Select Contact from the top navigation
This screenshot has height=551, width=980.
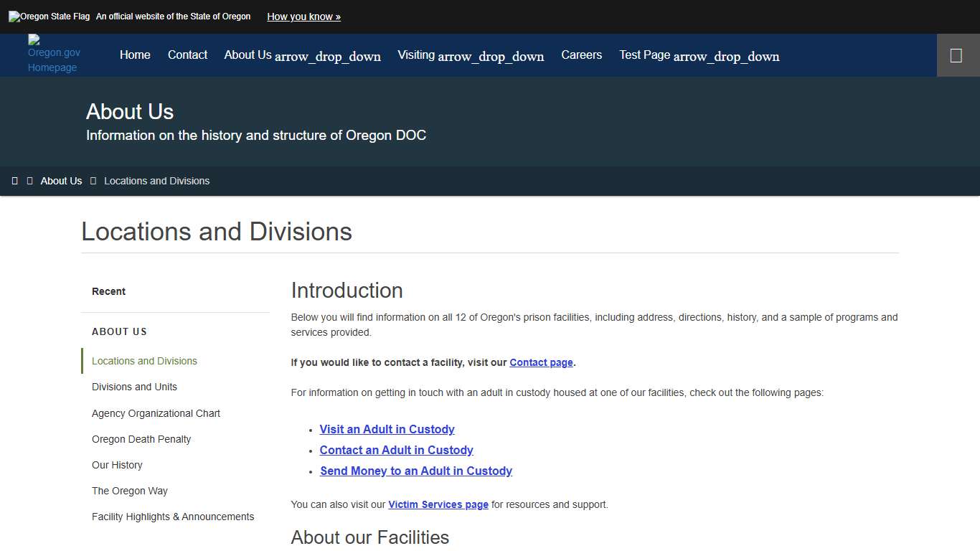[187, 55]
